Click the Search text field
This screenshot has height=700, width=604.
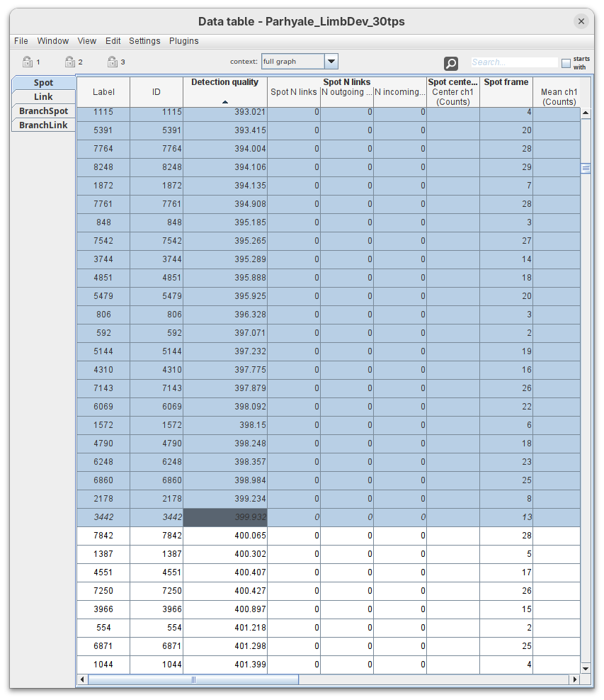513,62
